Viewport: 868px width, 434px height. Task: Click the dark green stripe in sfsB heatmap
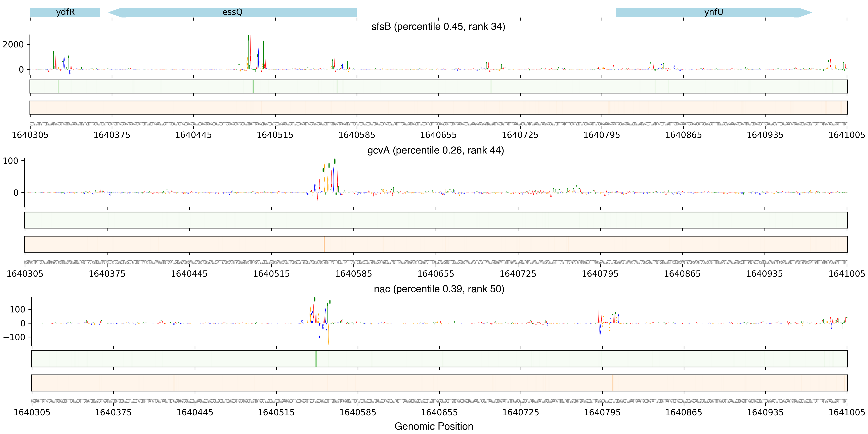click(253, 87)
